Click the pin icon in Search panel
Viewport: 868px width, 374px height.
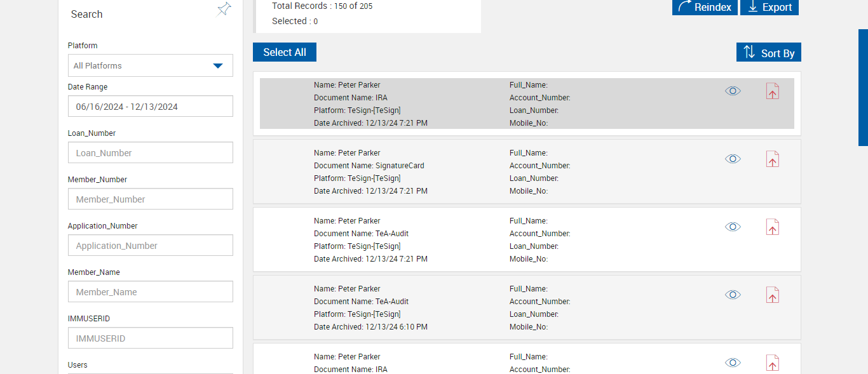coord(224,10)
